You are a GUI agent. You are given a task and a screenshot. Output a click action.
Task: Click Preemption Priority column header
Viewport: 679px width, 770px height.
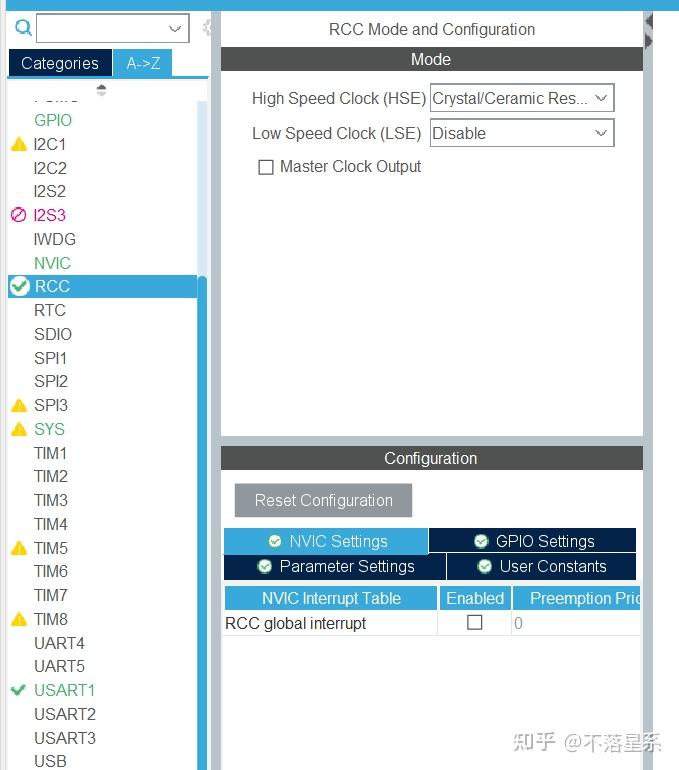click(x=576, y=598)
